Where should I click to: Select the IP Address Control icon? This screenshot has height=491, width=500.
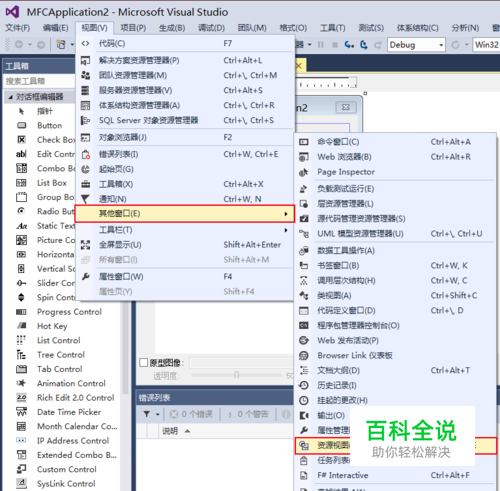click(21, 440)
